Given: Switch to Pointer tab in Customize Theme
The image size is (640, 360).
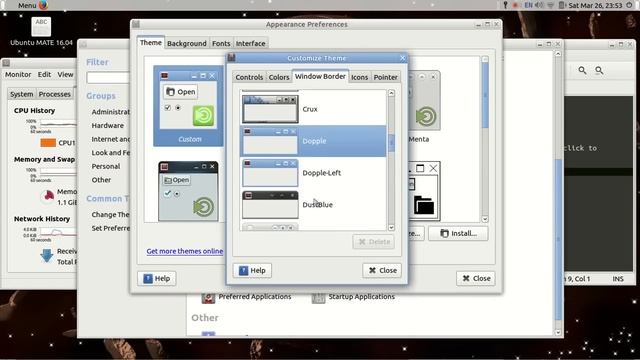Looking at the screenshot, I should click(x=385, y=77).
